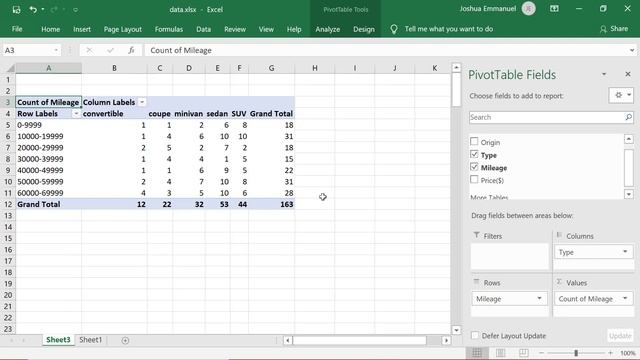Close the PivotTable Fields pane
The width and height of the screenshot is (640, 360).
click(628, 74)
